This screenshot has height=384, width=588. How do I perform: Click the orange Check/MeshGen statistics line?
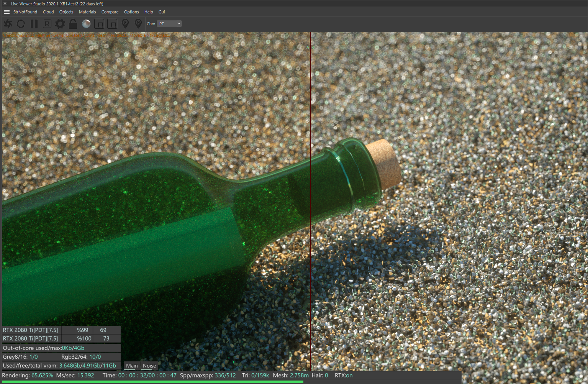click(86, 35)
